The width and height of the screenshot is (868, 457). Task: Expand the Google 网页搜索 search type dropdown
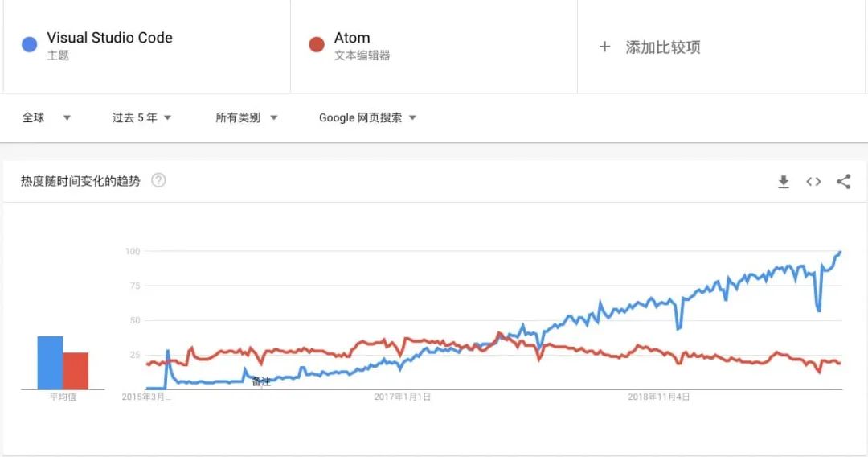pos(367,117)
